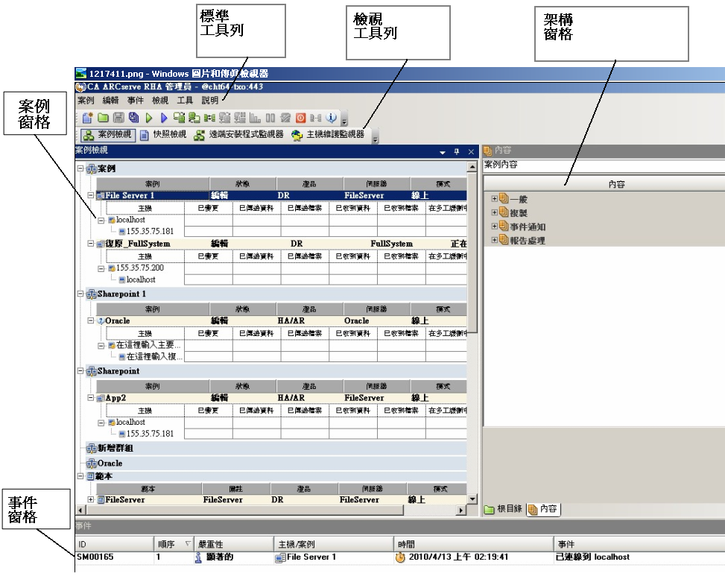Image resolution: width=725 pixels, height=588 pixels.
Task: Expand the 複製 properties node
Action: tap(494, 213)
